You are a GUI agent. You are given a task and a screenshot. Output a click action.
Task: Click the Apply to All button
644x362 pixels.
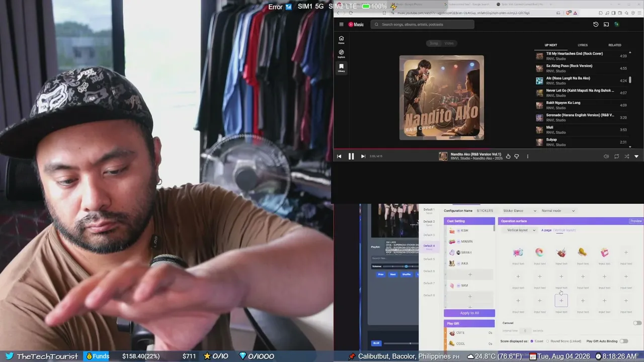469,313
